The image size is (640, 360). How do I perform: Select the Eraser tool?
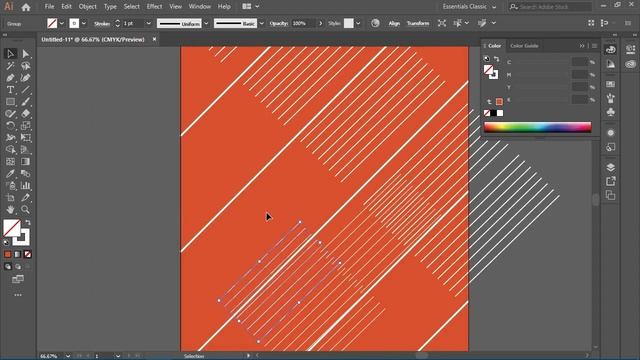[26, 113]
